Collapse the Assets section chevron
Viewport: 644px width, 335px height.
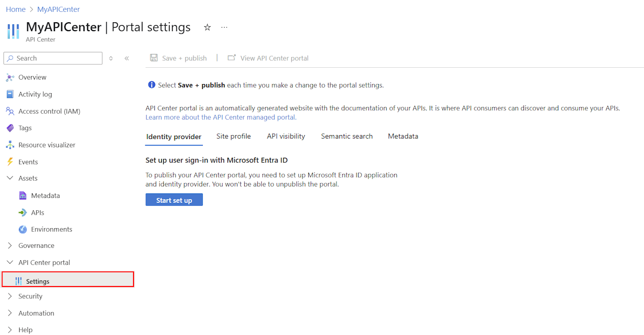pos(10,178)
